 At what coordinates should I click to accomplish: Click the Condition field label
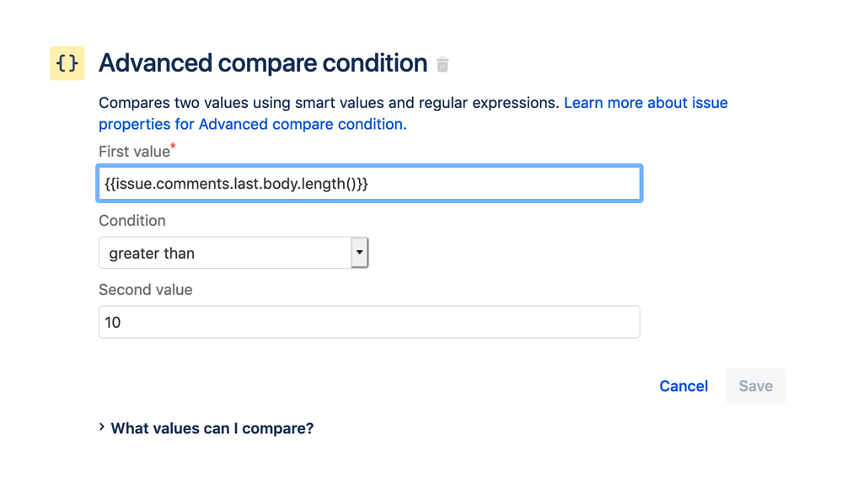point(132,221)
